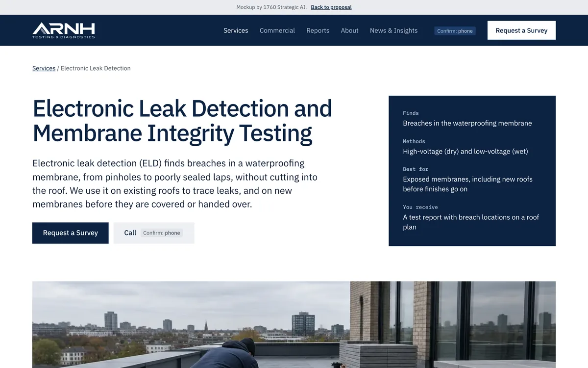Click Request a Survey below the intro
Image resolution: width=588 pixels, height=368 pixels.
click(71, 233)
